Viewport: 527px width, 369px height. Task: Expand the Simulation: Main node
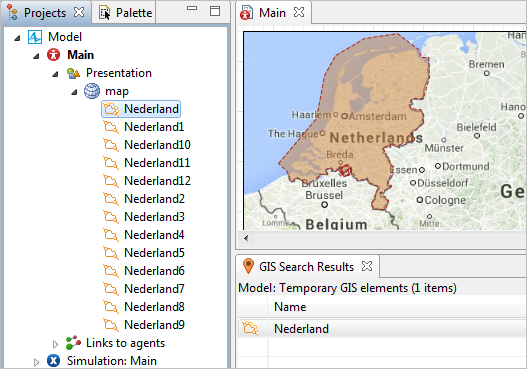click(36, 362)
